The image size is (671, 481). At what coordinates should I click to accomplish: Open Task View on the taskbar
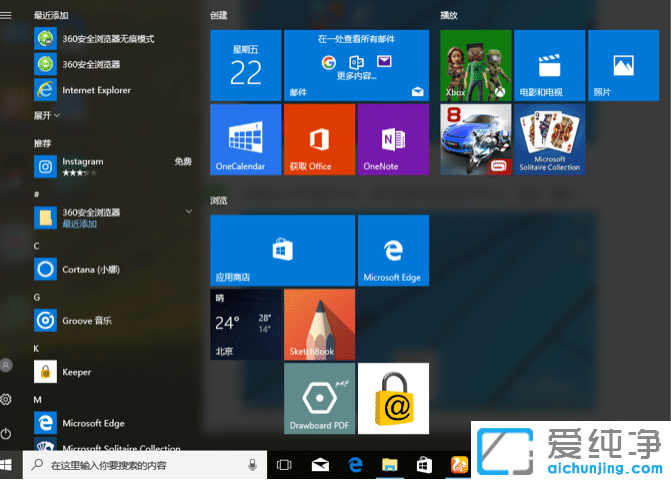coord(284,465)
